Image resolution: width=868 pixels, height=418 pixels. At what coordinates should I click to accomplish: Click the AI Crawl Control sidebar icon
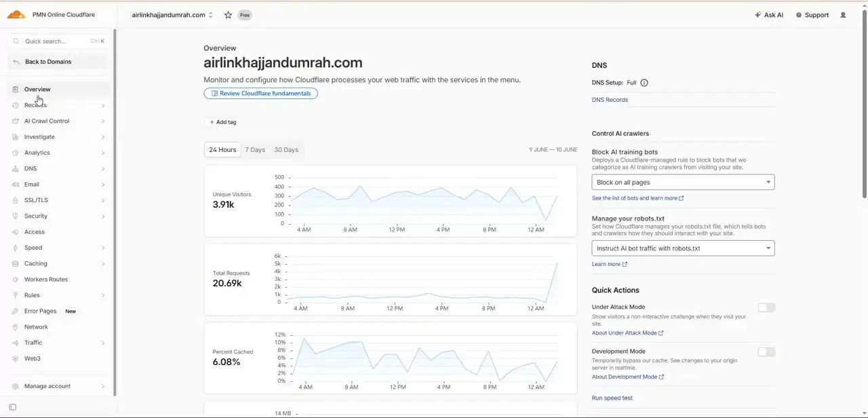point(15,121)
